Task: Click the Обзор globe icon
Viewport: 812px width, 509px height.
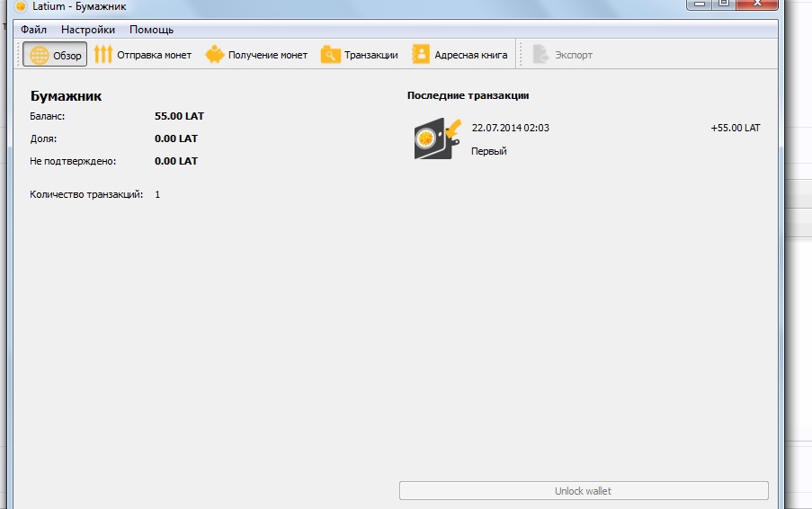Action: (x=40, y=55)
